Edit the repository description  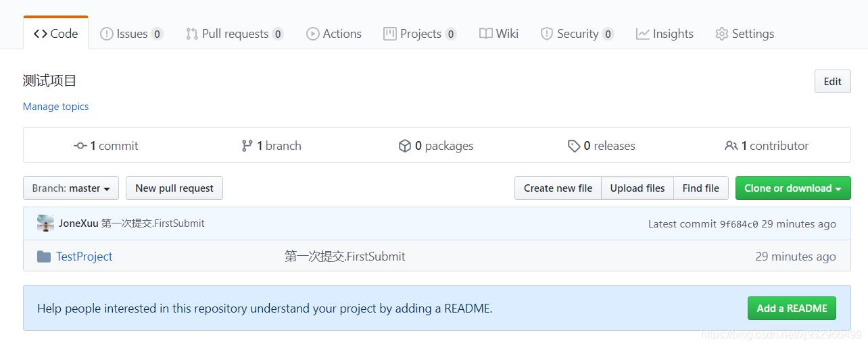click(x=832, y=81)
